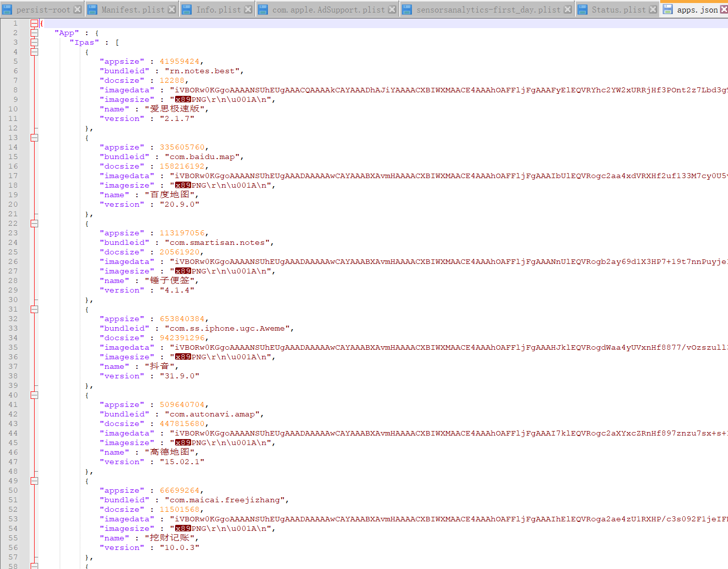Close the Manifest.plist tab
728x569 pixels.
172,9
